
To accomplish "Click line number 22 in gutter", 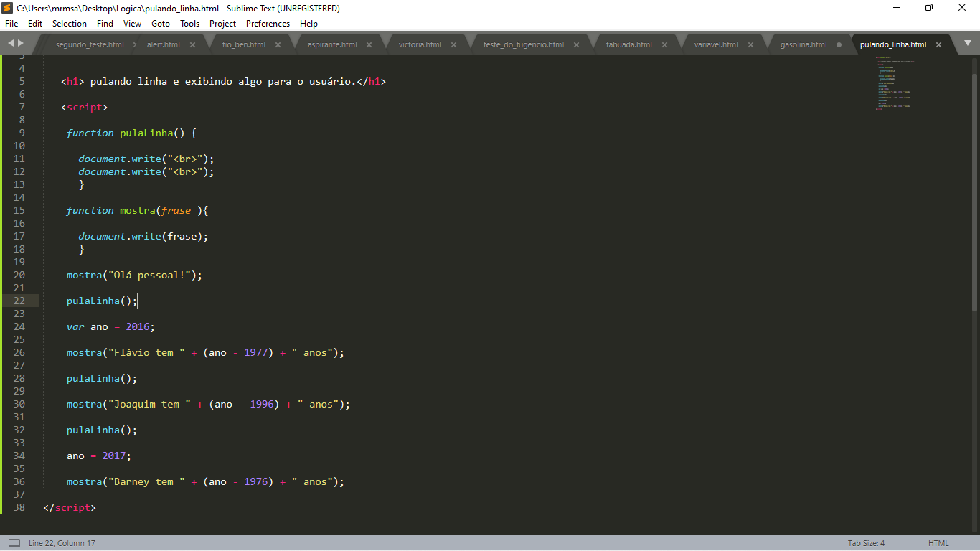I will pos(19,301).
